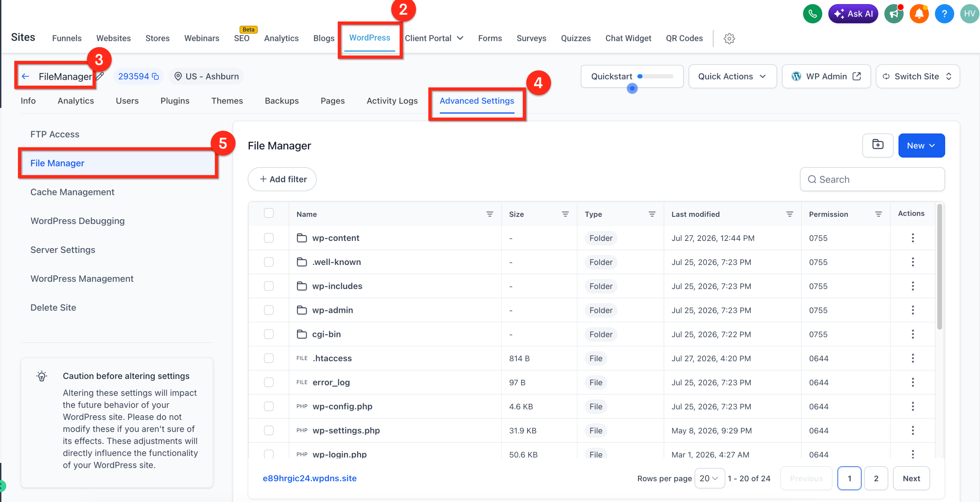
Task: Open the orange notifications bell
Action: coord(919,14)
